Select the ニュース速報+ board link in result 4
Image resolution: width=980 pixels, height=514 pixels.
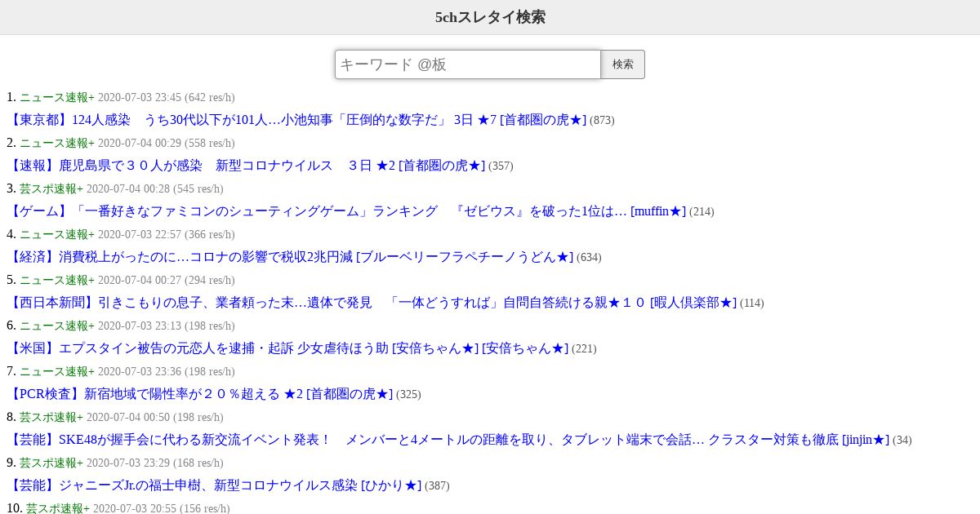(57, 234)
